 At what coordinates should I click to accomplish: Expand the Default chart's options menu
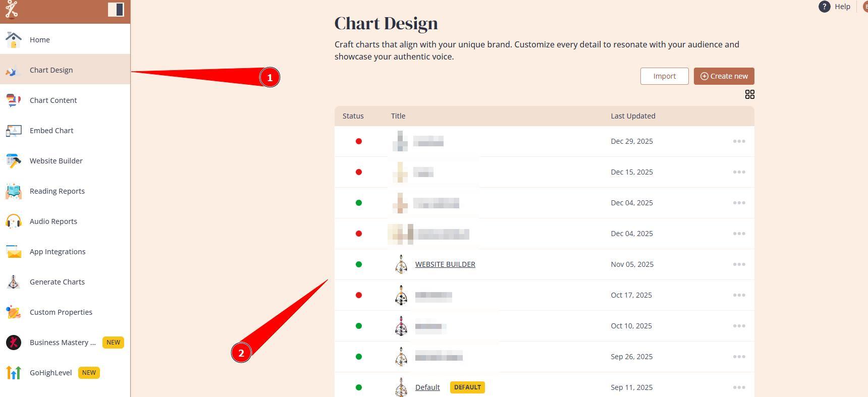click(739, 387)
